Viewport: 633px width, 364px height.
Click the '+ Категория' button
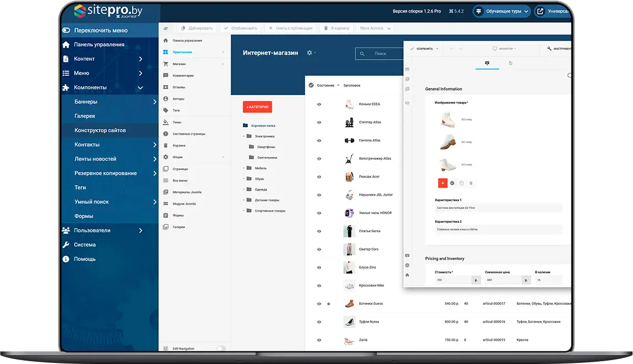click(x=257, y=107)
